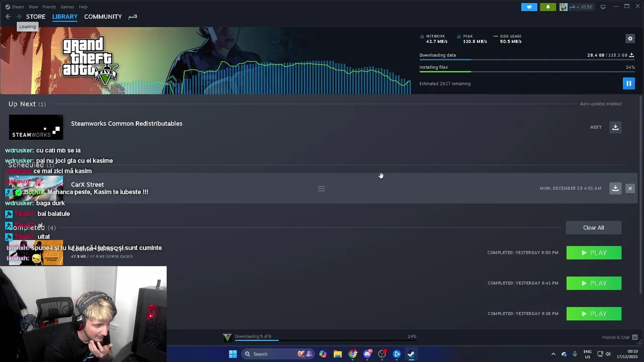
Task: Click the PEAK 110.6 MB/s stat
Action: [472, 39]
